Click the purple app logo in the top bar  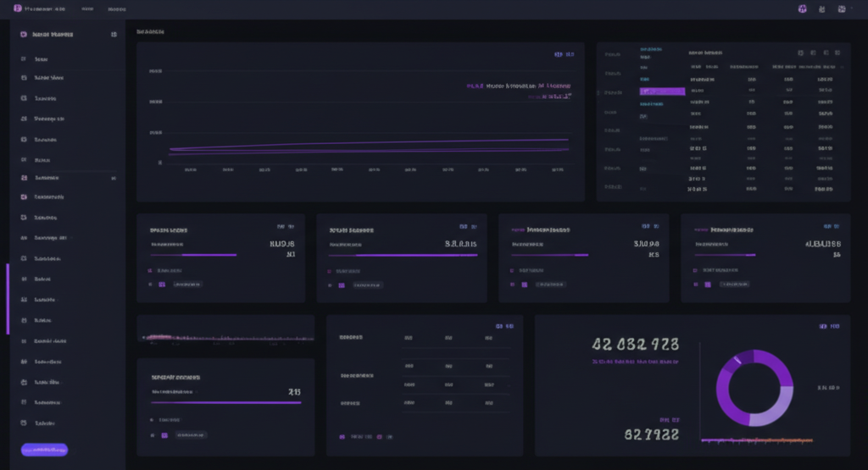tap(18, 8)
